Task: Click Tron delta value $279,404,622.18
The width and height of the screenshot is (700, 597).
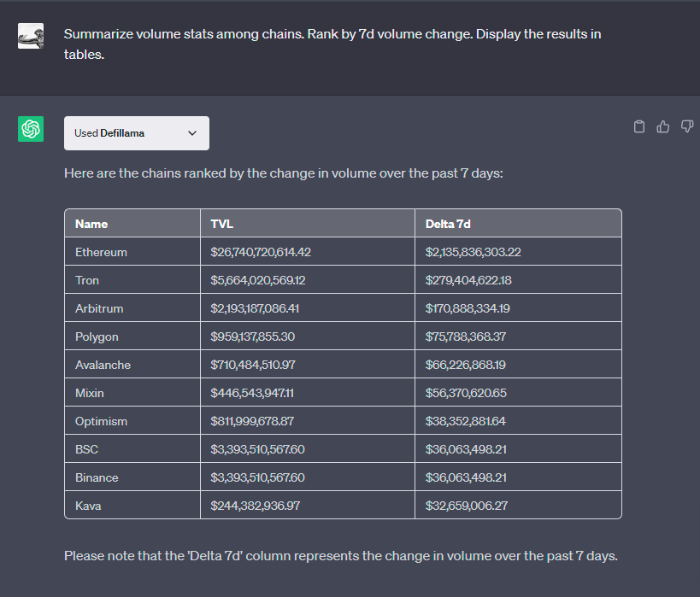Action: pos(468,280)
